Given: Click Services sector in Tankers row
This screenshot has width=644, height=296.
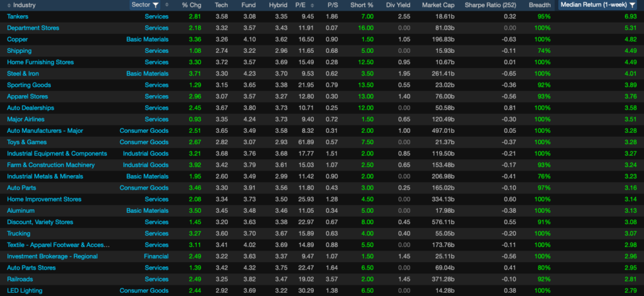Looking at the screenshot, I should point(157,16).
